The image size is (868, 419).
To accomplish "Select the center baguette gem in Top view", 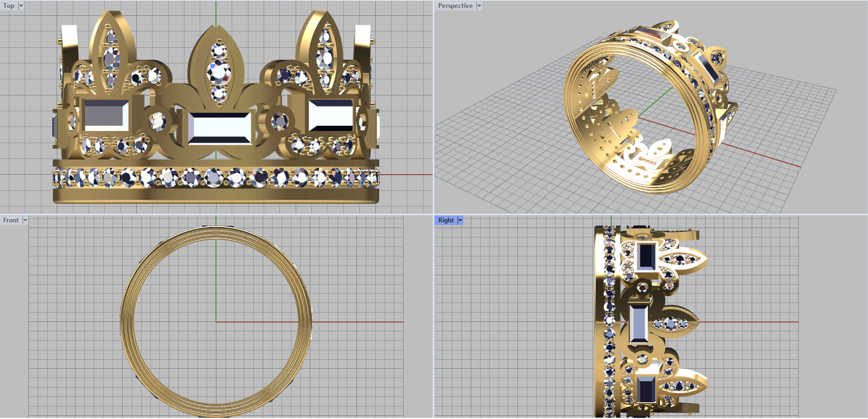I will [x=220, y=128].
